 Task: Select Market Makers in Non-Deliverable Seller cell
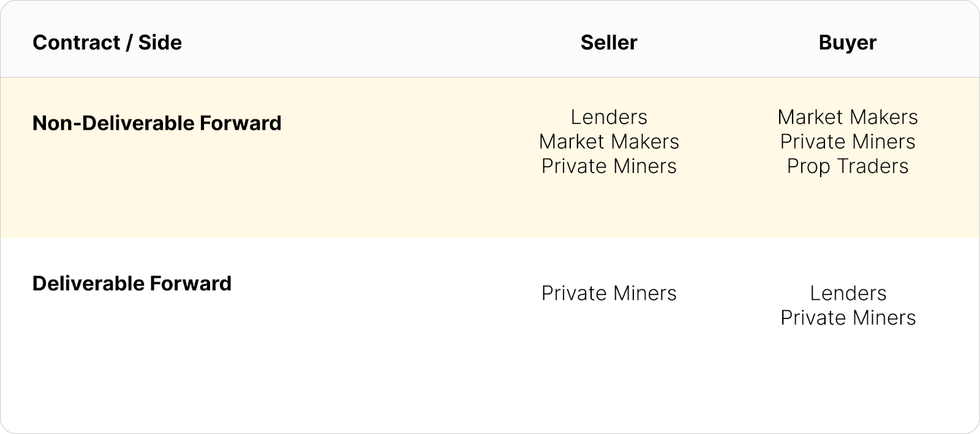(609, 141)
